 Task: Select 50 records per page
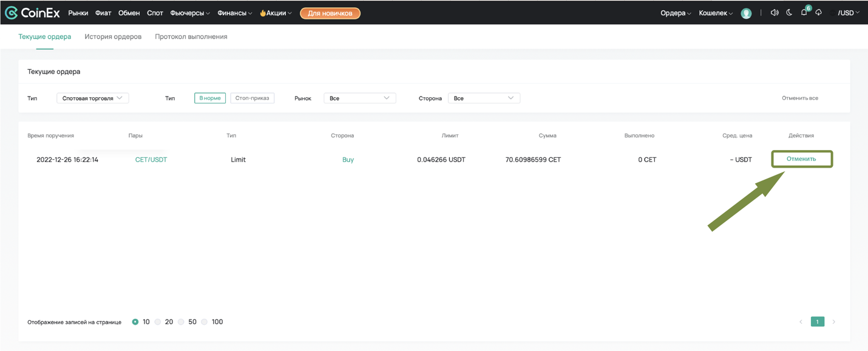click(x=181, y=322)
